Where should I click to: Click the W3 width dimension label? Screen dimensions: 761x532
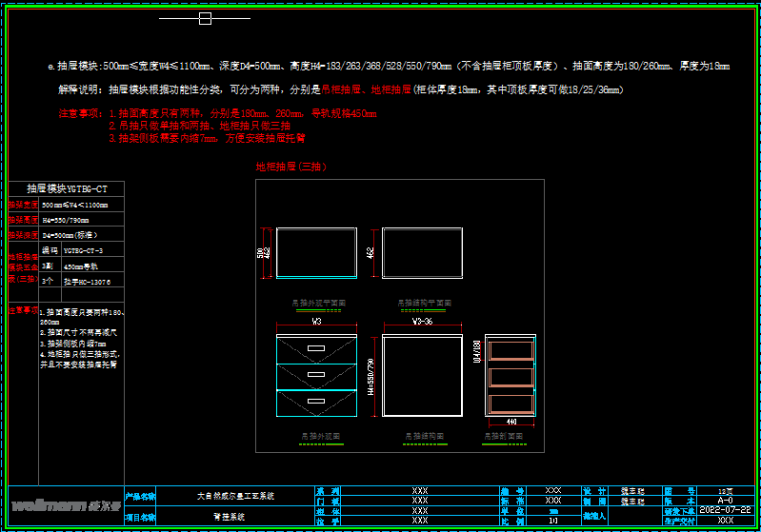(x=316, y=322)
